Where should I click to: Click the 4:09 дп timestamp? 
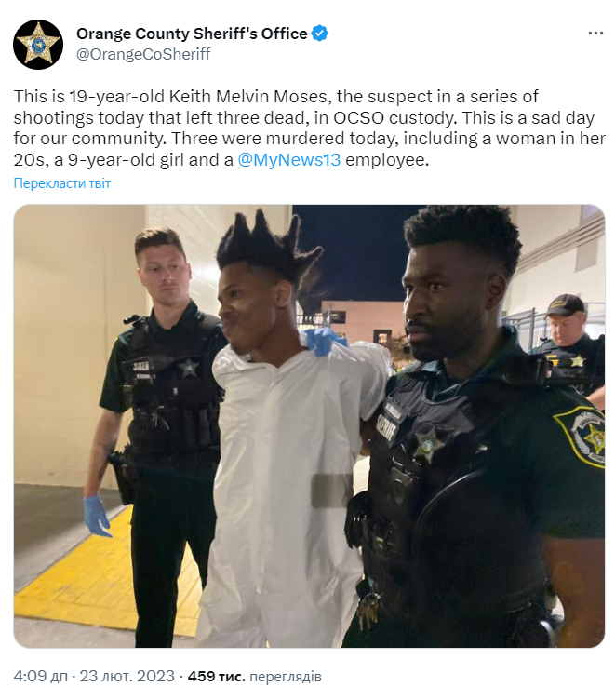41,677
